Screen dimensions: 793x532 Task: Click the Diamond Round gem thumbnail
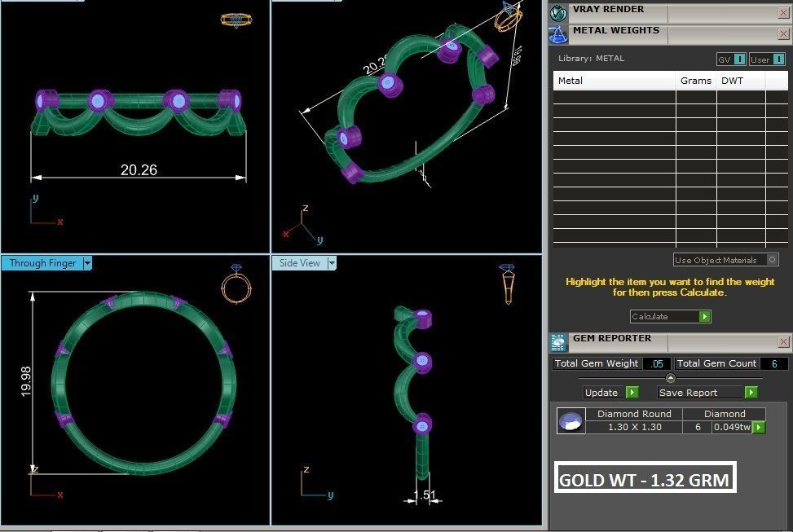pos(571,421)
